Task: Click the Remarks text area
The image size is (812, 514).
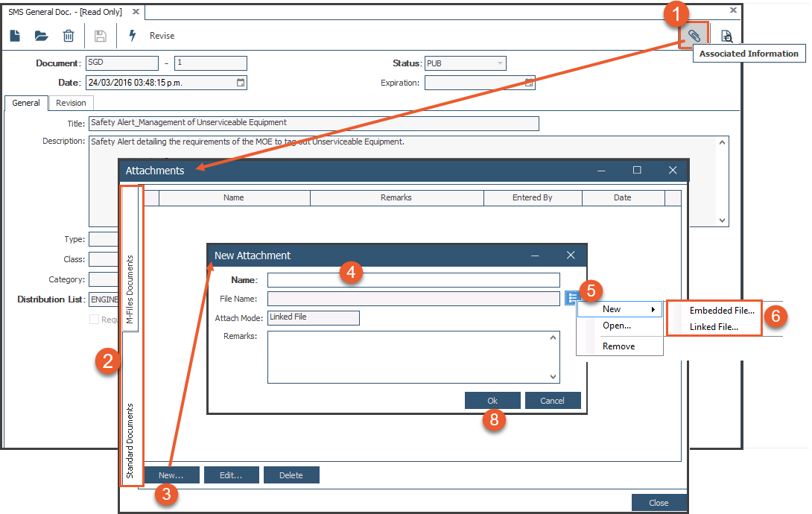Action: coord(413,357)
